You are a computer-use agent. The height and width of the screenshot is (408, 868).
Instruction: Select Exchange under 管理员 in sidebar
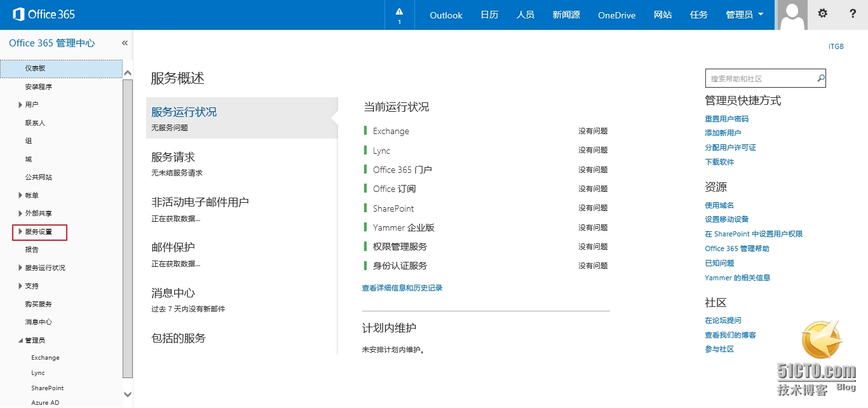click(45, 358)
